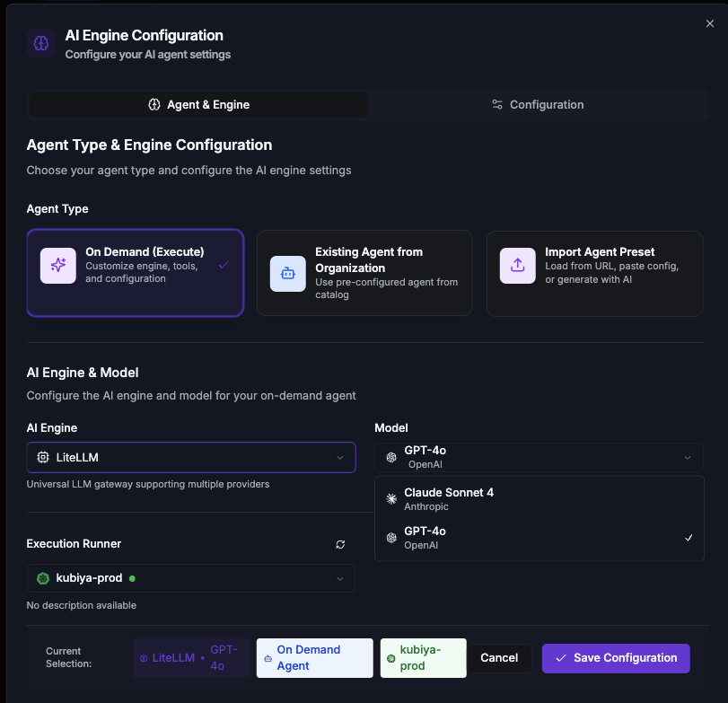This screenshot has height=703, width=728.
Task: Click the 'AI Engine & Model' heading
Action: click(83, 373)
